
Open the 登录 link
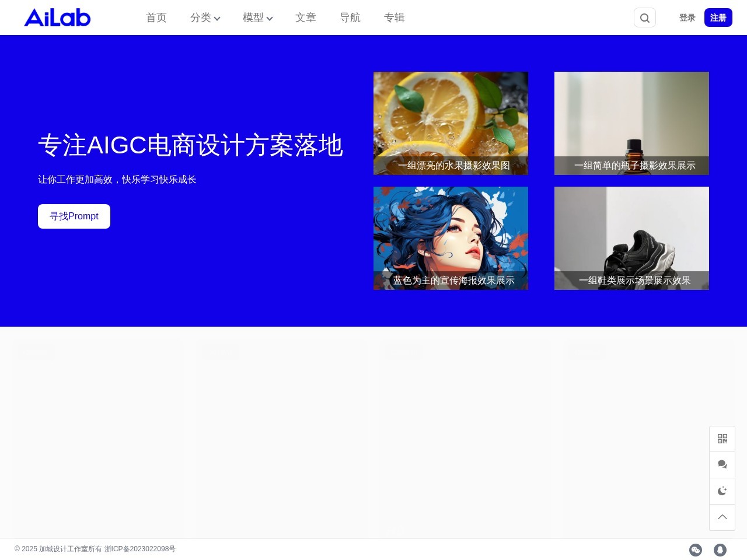[687, 17]
